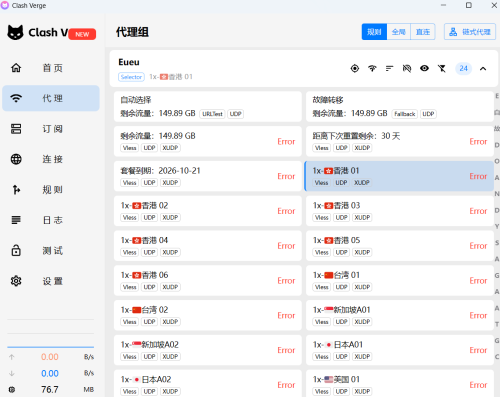Change proxy sort order icon
Screen dimensions: 500x397
click(389, 68)
